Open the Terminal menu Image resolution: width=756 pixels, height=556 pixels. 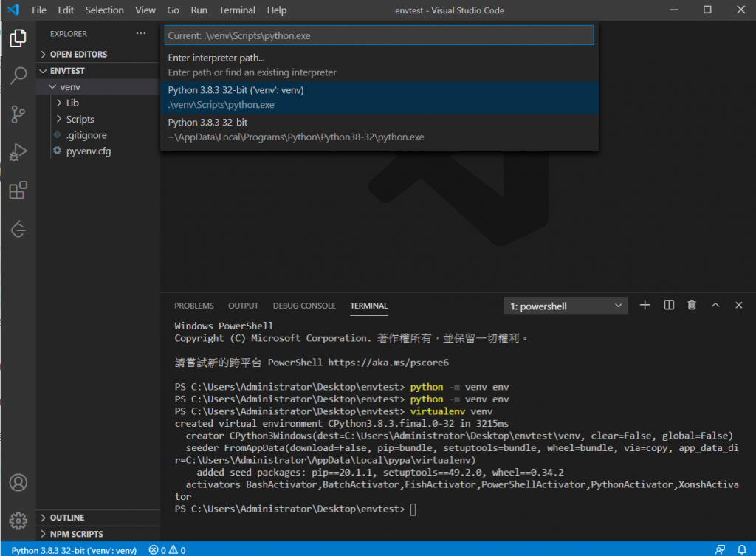pyautogui.click(x=237, y=10)
